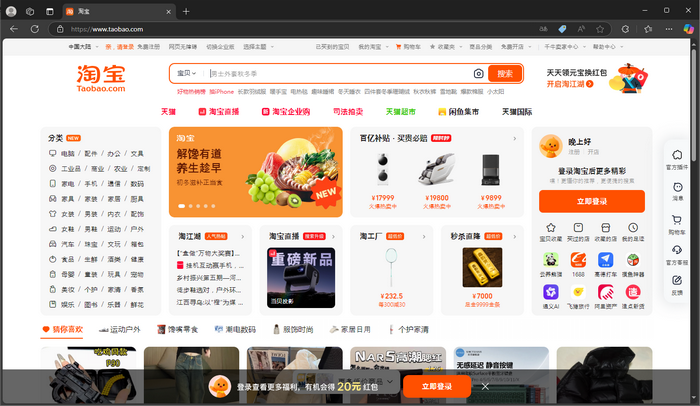
Task: Click inside the main search input field
Action: [x=335, y=74]
